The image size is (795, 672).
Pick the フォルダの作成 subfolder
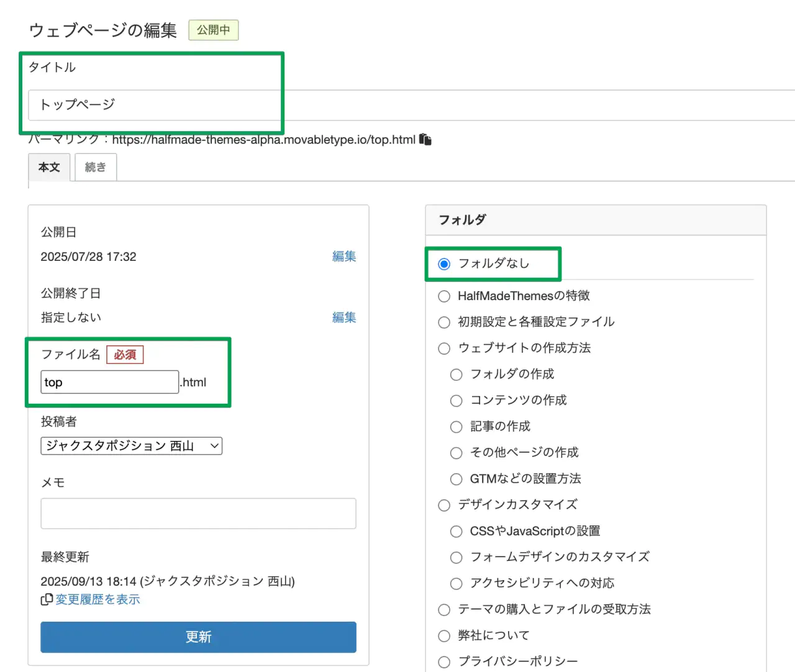click(x=457, y=375)
